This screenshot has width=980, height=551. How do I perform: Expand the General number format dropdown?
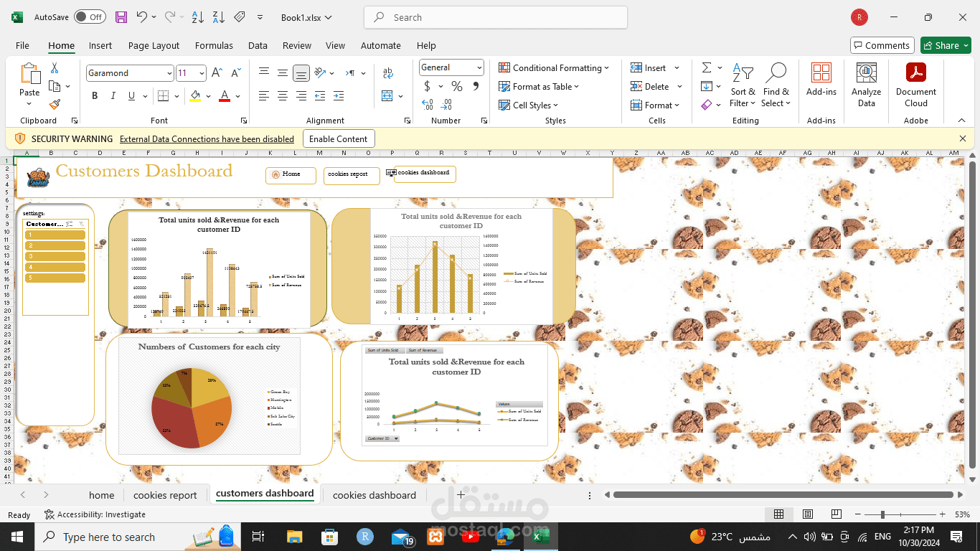point(479,67)
